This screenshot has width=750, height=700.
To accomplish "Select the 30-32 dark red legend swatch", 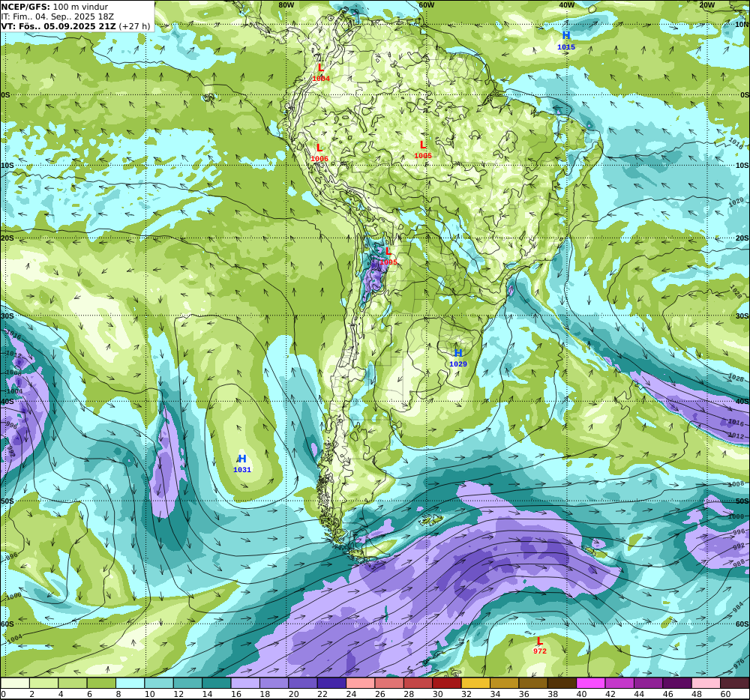I will click(x=447, y=683).
